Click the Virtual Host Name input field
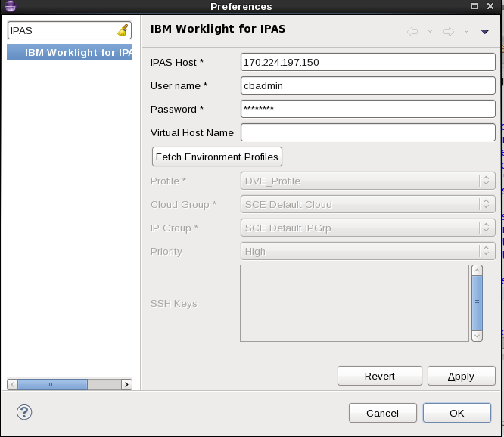 tap(368, 132)
